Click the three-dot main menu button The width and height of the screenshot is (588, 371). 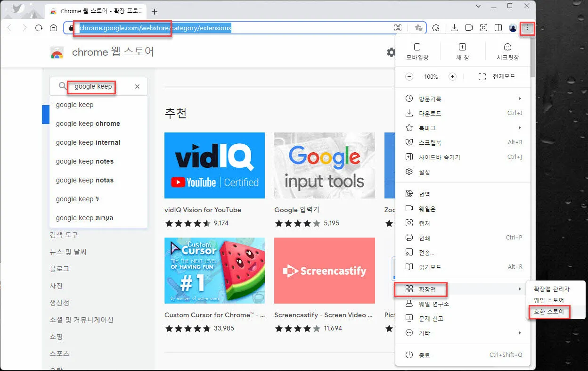(x=527, y=28)
